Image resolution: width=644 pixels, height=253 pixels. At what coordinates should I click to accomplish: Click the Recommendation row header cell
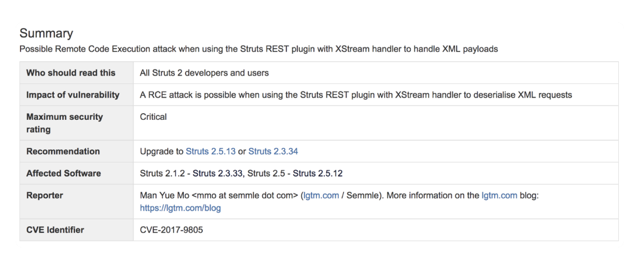[x=63, y=151]
